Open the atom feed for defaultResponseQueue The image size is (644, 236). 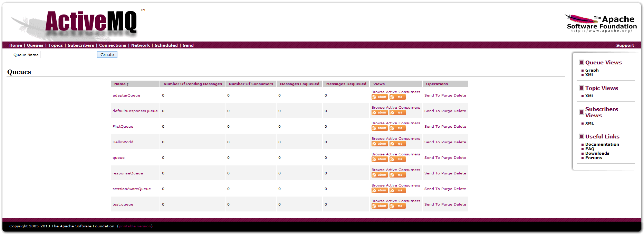379,113
